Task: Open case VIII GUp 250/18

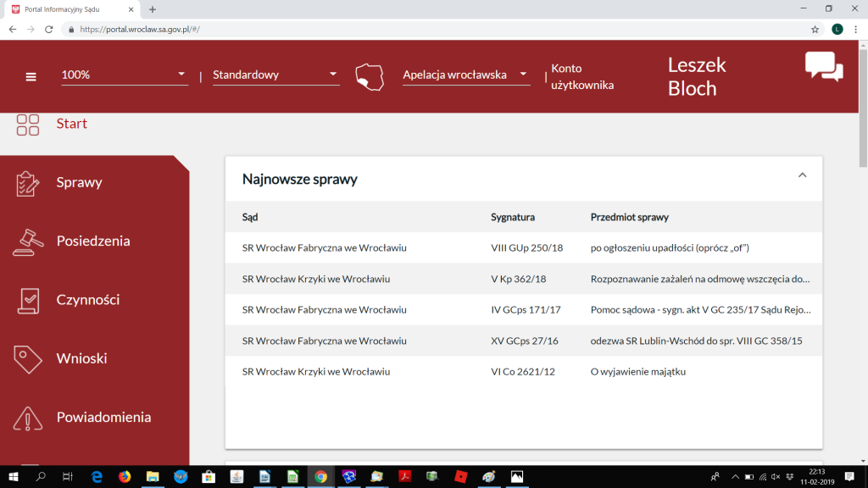Action: click(x=524, y=247)
